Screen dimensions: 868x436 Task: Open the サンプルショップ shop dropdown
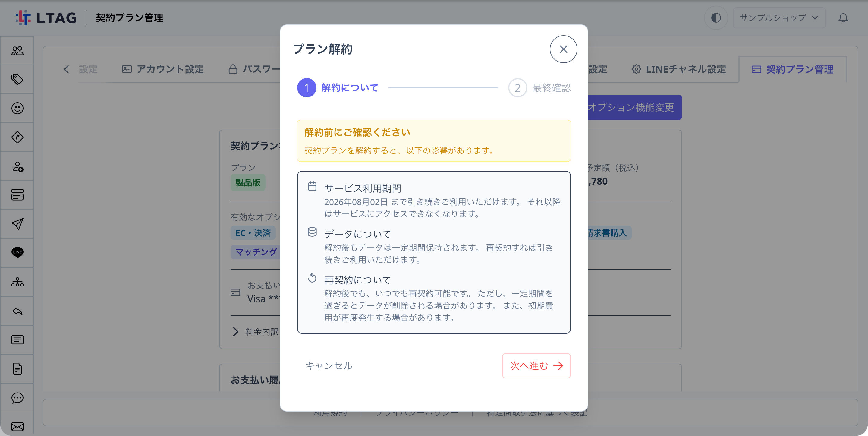(779, 17)
